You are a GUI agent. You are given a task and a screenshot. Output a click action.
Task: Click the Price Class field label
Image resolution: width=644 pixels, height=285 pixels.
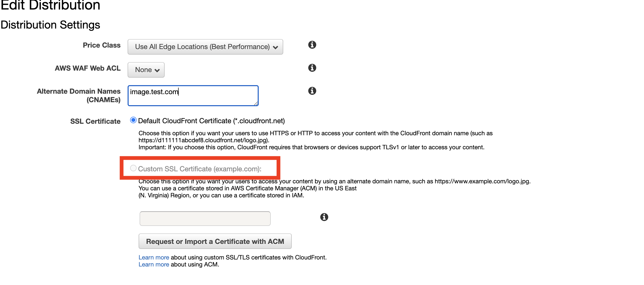[102, 45]
